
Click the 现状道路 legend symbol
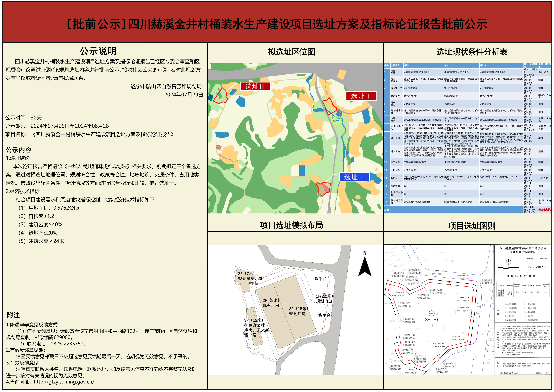[507, 304]
